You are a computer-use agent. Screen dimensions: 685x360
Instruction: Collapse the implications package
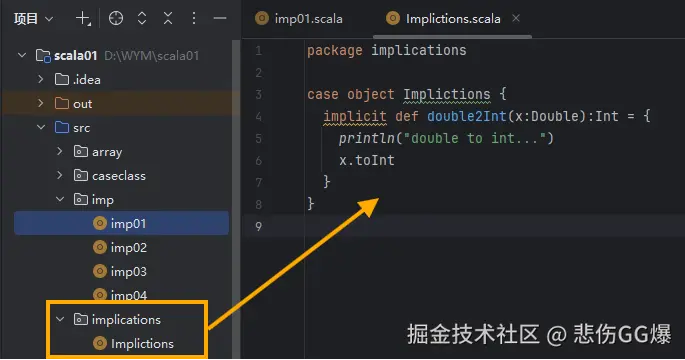click(x=60, y=319)
